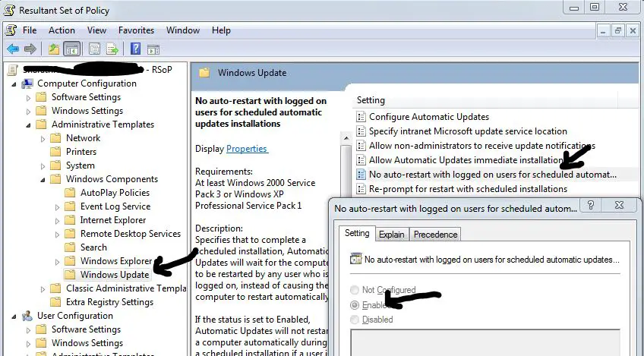The height and width of the screenshot is (356, 644).
Task: Select the Enabled radio button
Action: click(355, 305)
